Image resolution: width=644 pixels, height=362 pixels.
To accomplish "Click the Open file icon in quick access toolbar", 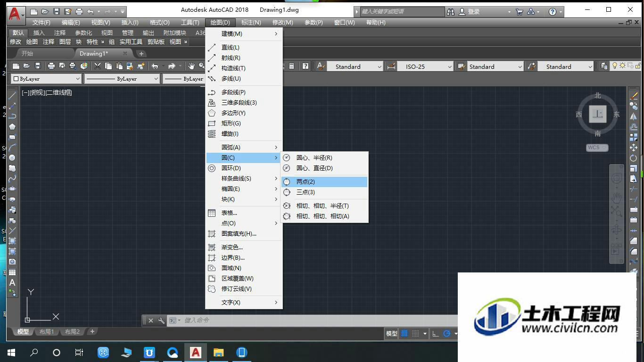I will click(x=45, y=11).
